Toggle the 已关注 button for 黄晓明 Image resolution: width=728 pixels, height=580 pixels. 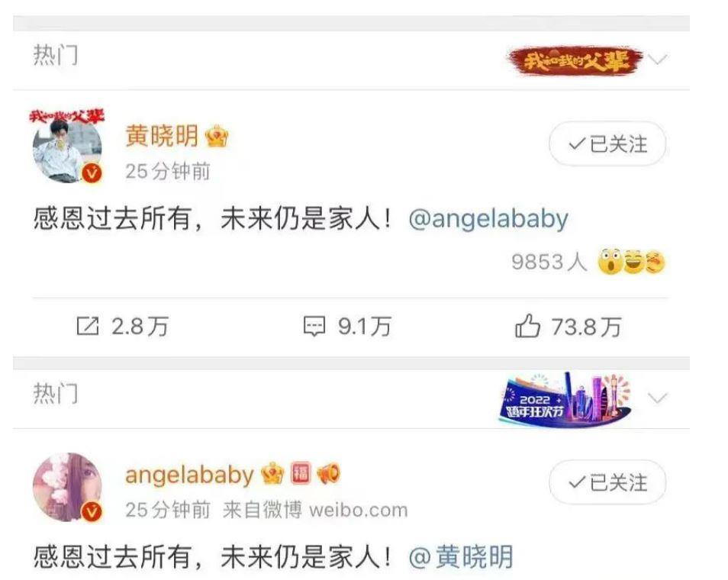[x=607, y=144]
